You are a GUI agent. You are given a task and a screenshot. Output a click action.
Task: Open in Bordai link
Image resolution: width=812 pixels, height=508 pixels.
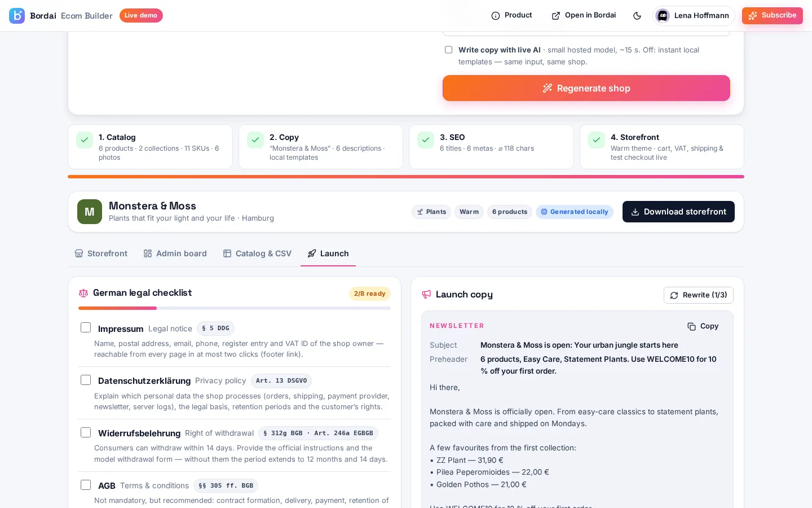tap(584, 16)
